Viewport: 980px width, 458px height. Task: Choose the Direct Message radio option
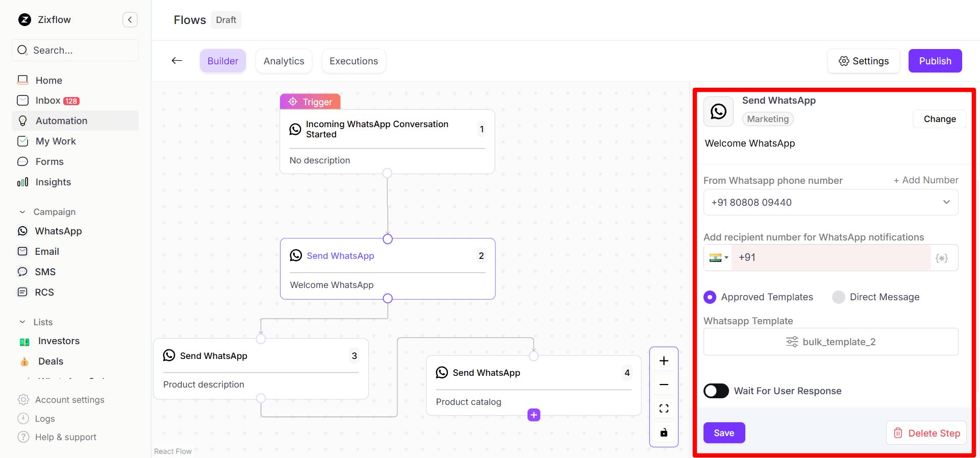(839, 297)
